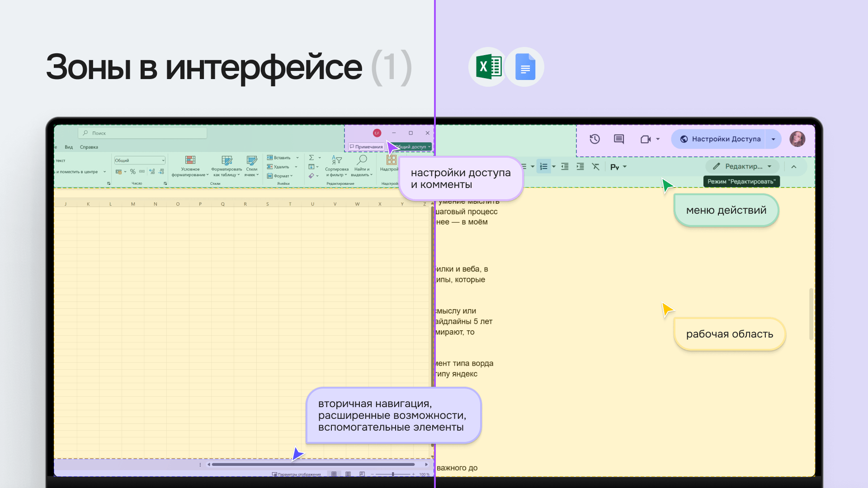Screen dimensions: 868x488
Task: Select normal grid view in status bar
Action: coord(334,474)
